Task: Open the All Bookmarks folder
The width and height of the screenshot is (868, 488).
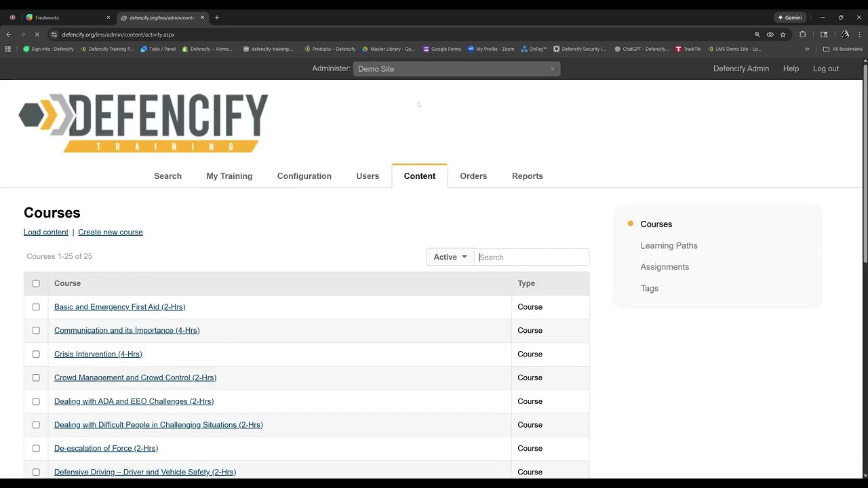Action: point(842,49)
